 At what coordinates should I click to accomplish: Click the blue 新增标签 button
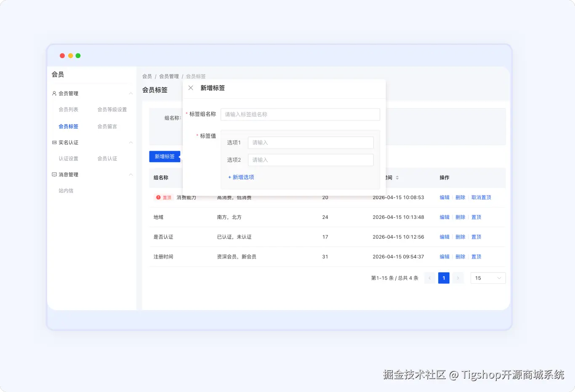coord(165,157)
